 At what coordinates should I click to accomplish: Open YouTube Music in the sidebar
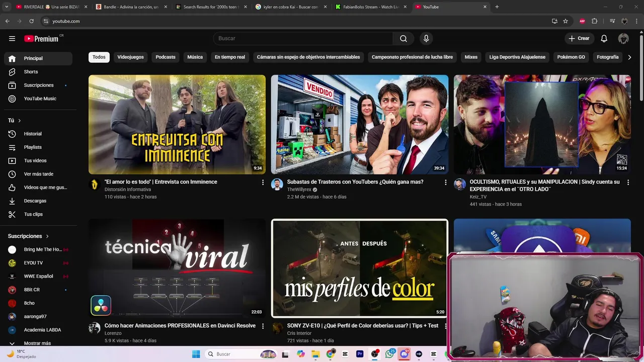[x=38, y=99]
